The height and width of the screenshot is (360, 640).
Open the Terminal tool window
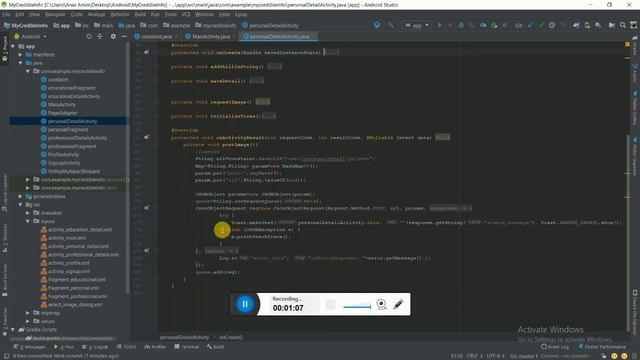tap(187, 347)
